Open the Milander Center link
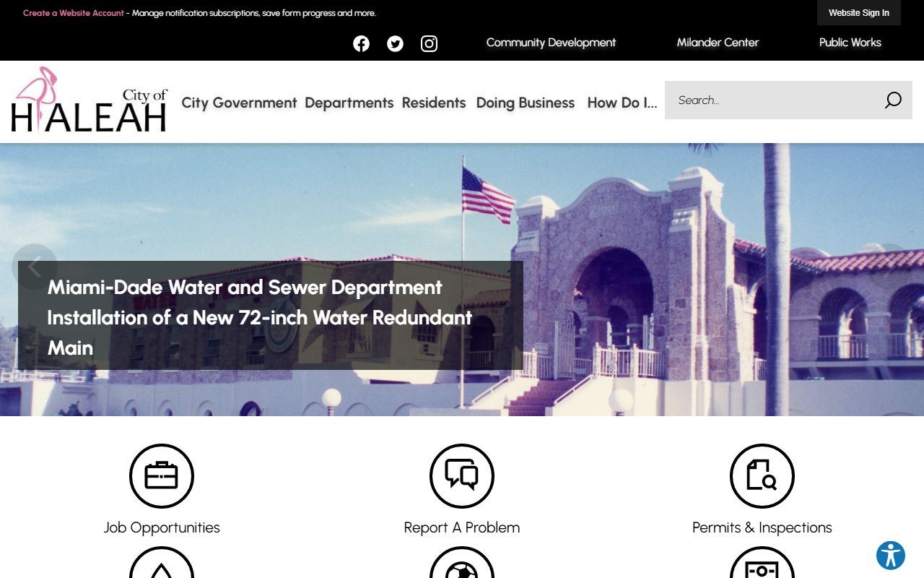This screenshot has width=924, height=578. click(718, 43)
